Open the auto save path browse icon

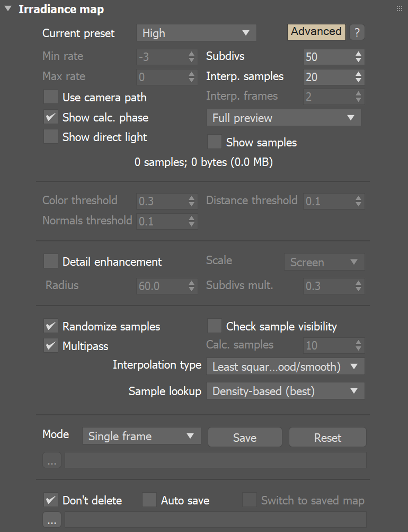[51, 520]
